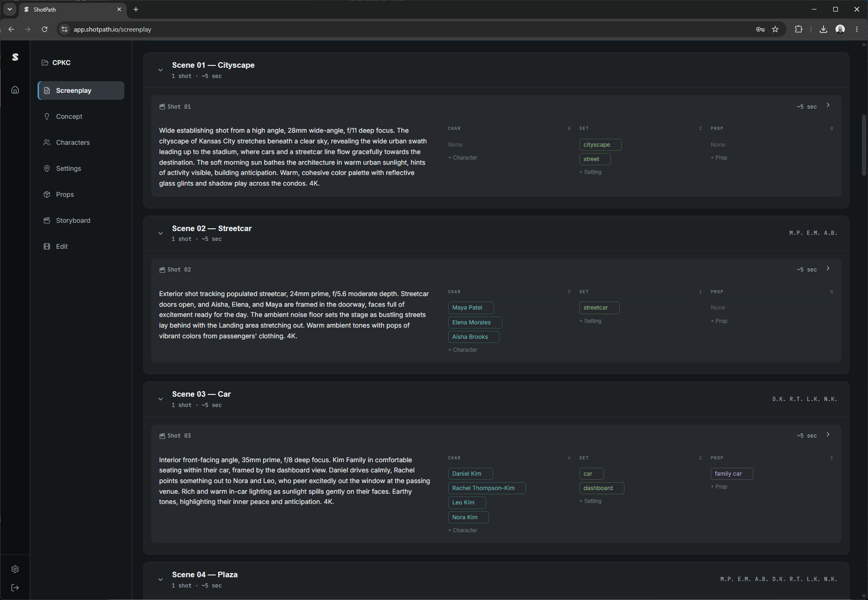Add a setting to Shot 02

(590, 321)
